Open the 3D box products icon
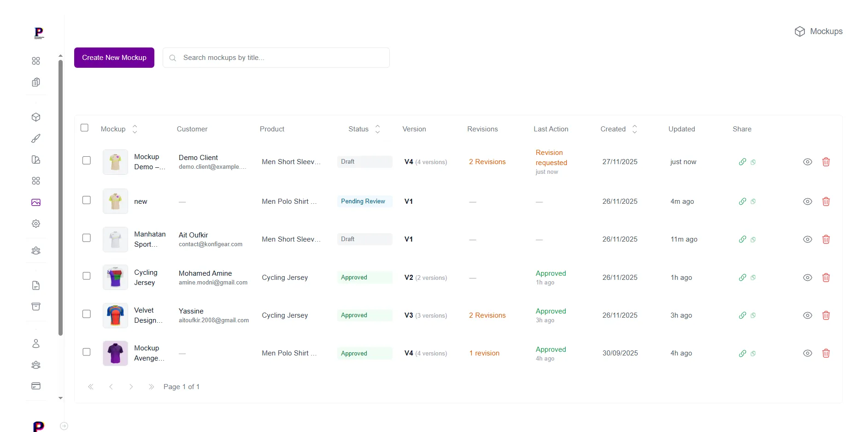 coord(36,117)
